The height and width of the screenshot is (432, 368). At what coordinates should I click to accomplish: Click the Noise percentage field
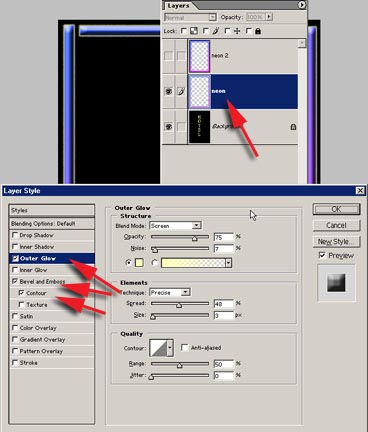224,249
